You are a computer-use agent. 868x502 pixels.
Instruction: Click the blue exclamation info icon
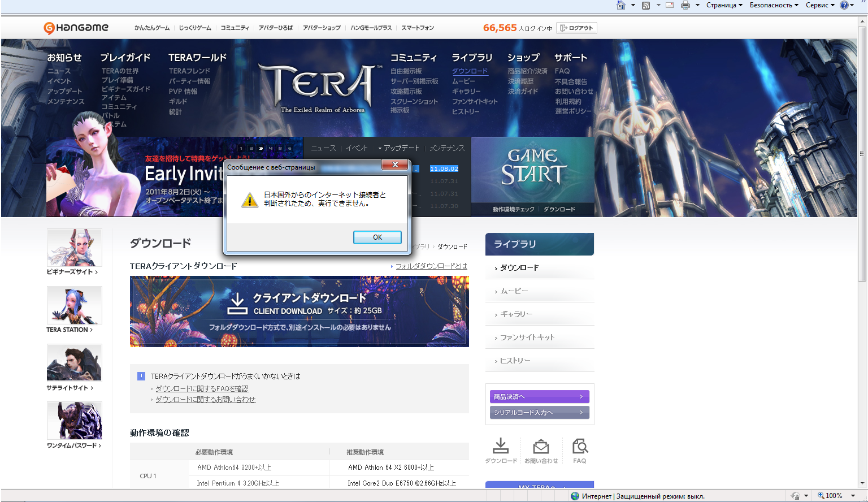pos(141,376)
